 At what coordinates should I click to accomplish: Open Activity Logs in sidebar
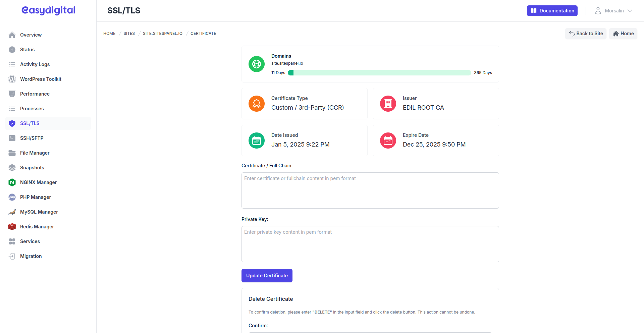point(35,64)
